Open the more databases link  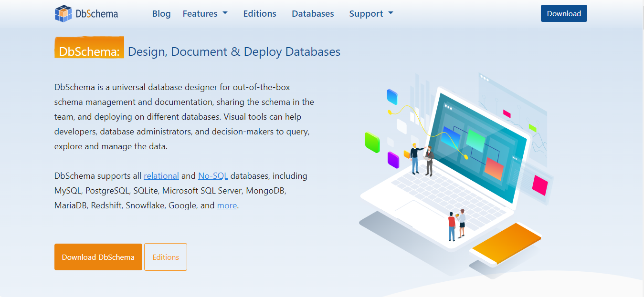227,205
